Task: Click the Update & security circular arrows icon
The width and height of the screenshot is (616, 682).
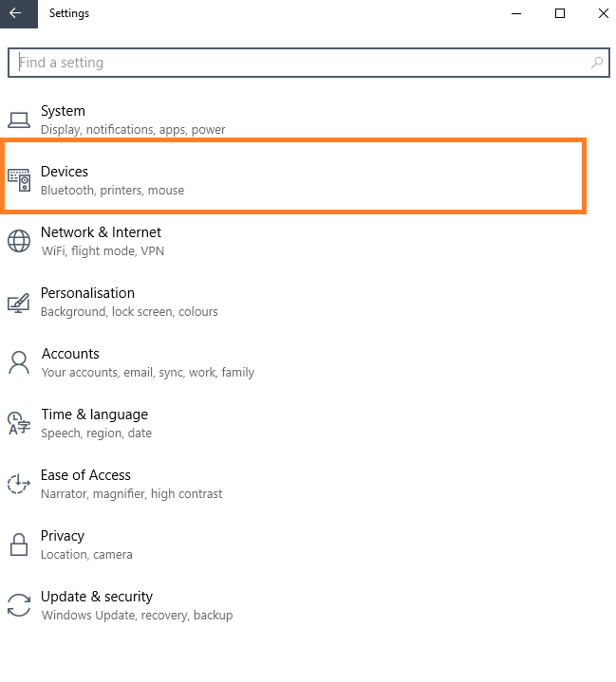Action: pos(19,605)
